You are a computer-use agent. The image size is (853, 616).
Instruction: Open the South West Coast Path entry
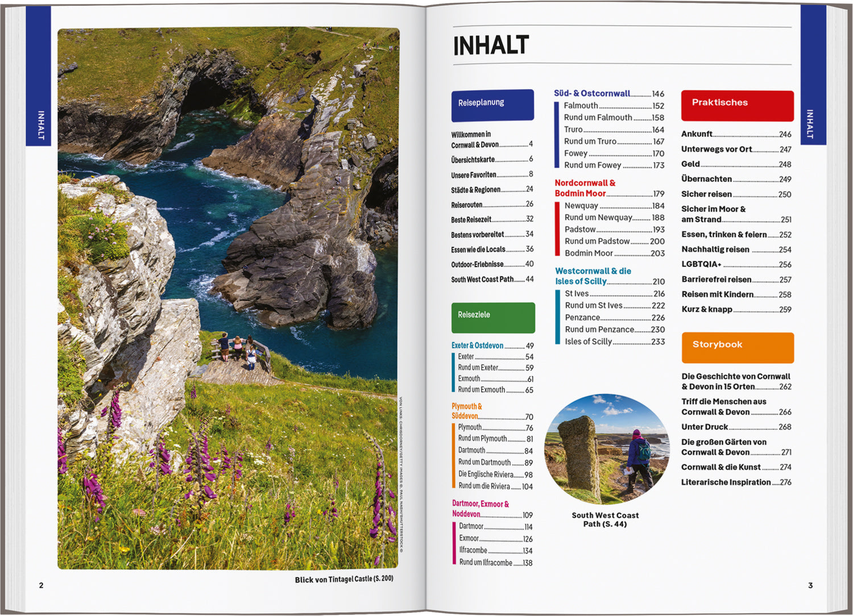(x=479, y=279)
